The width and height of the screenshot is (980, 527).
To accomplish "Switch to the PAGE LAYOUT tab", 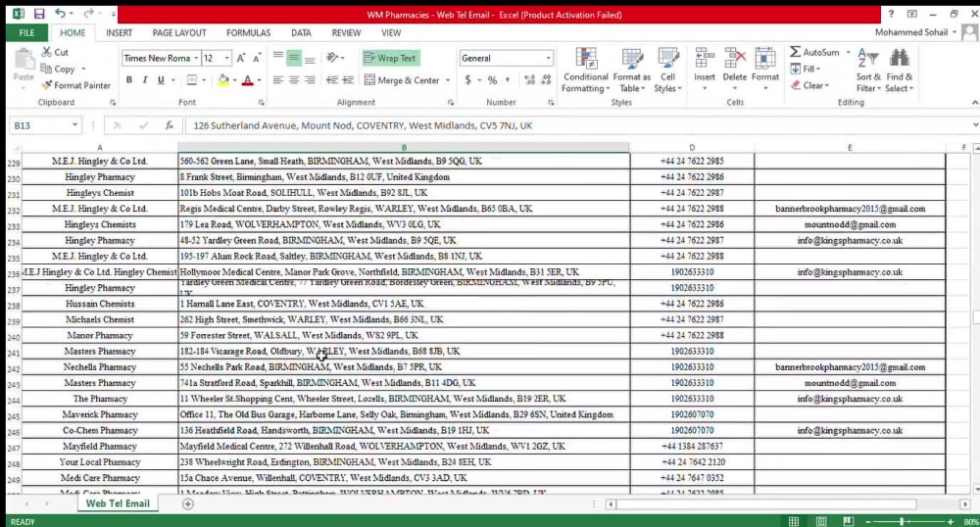I will 179,32.
